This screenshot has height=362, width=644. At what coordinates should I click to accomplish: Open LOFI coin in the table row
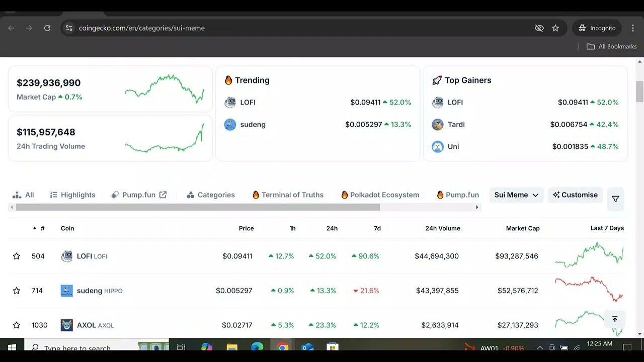[x=92, y=256]
